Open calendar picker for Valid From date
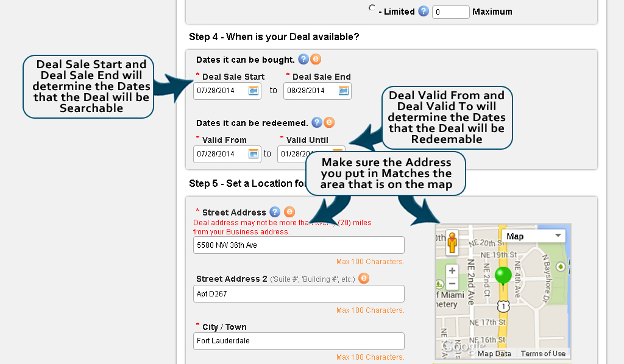624x364 pixels. coord(253,154)
